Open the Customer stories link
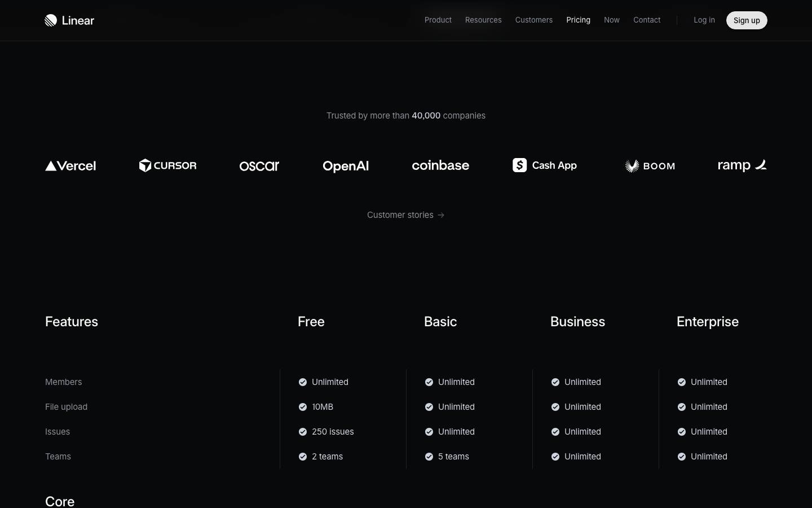 [x=406, y=215]
